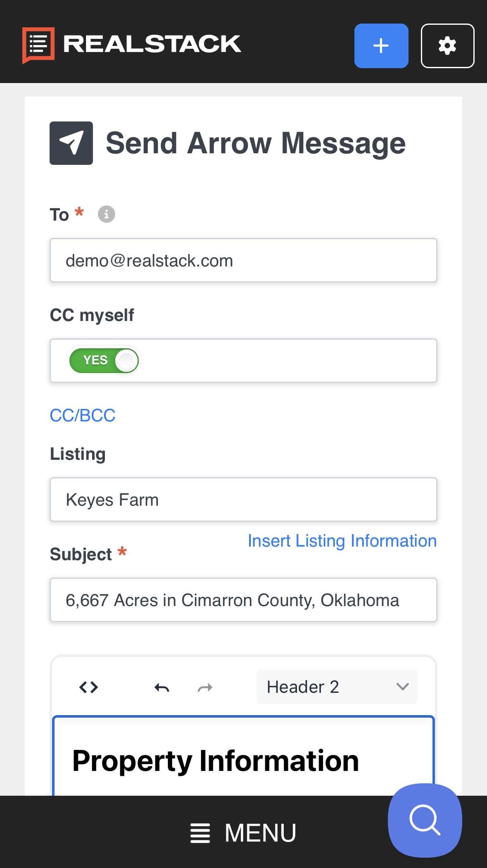Click the info icon beside To label
This screenshot has width=487, height=868.
[106, 214]
